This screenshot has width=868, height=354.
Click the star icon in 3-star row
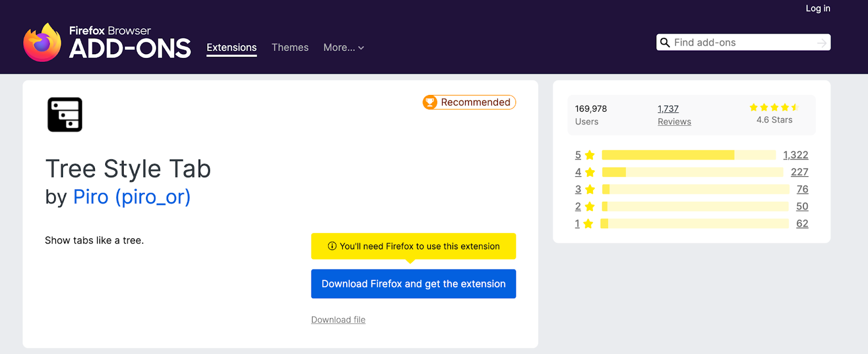[590, 189]
